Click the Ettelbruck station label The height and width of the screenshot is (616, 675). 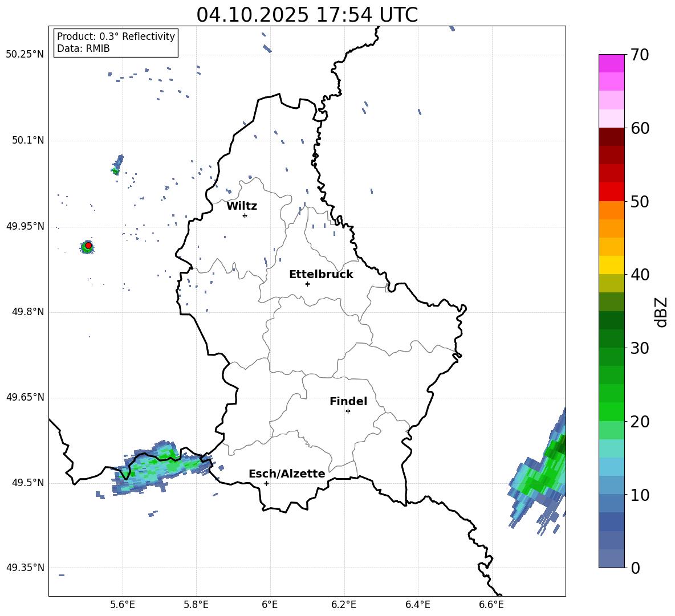click(321, 275)
